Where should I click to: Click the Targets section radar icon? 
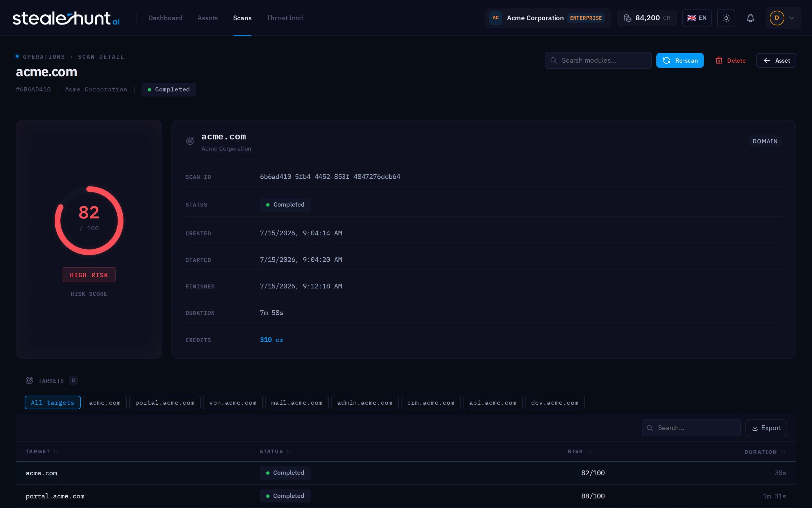(29, 381)
